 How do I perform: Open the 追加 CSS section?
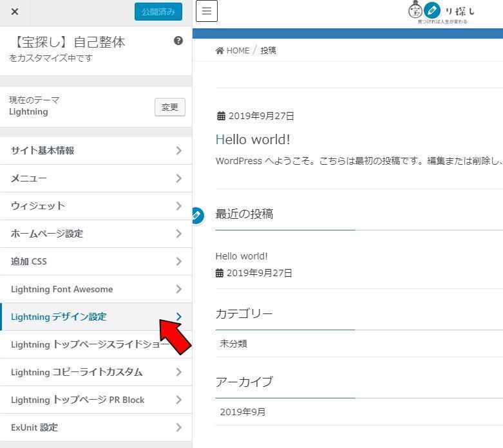tap(96, 261)
